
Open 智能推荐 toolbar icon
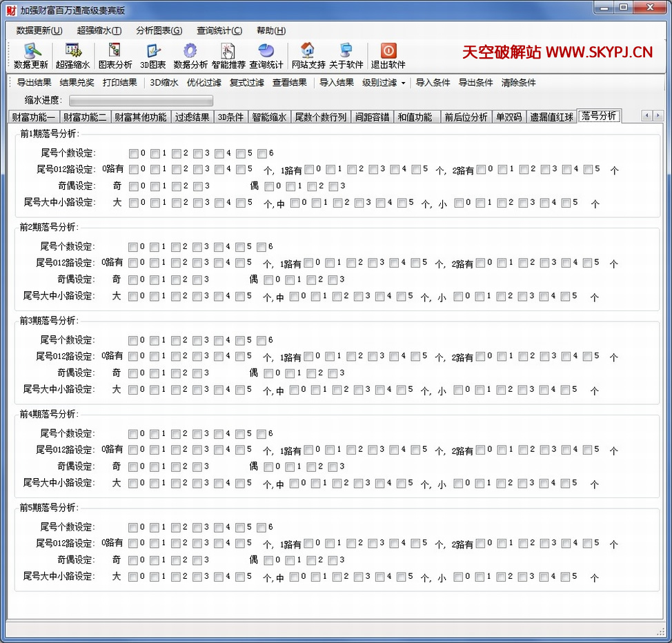[228, 52]
